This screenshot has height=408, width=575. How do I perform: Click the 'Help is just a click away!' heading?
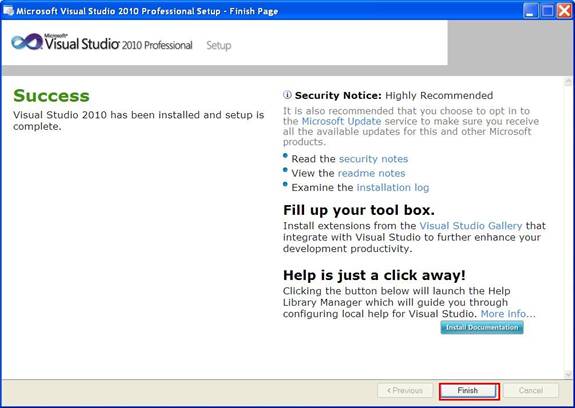(x=374, y=275)
